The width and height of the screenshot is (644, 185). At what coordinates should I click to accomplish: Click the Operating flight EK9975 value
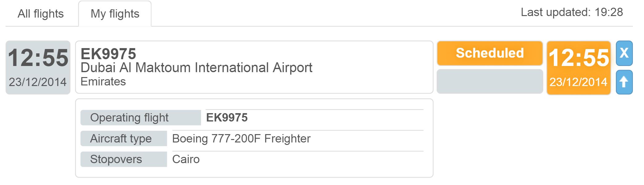coord(227,118)
